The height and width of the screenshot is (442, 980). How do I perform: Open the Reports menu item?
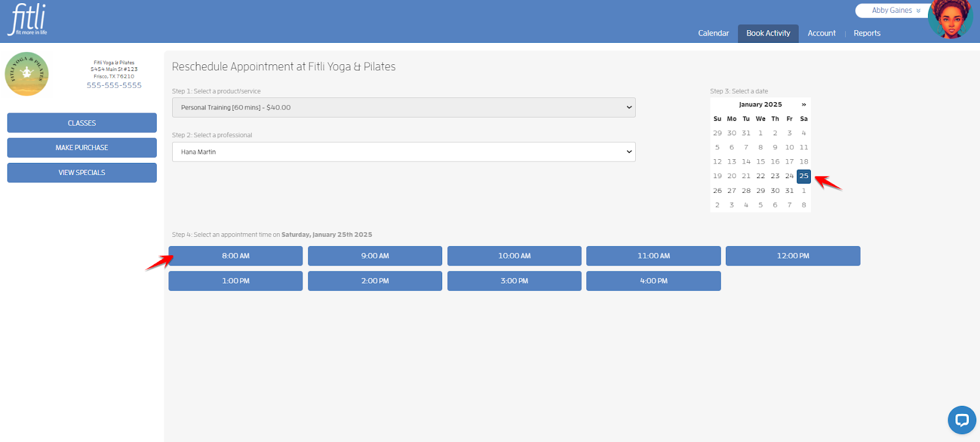point(867,33)
